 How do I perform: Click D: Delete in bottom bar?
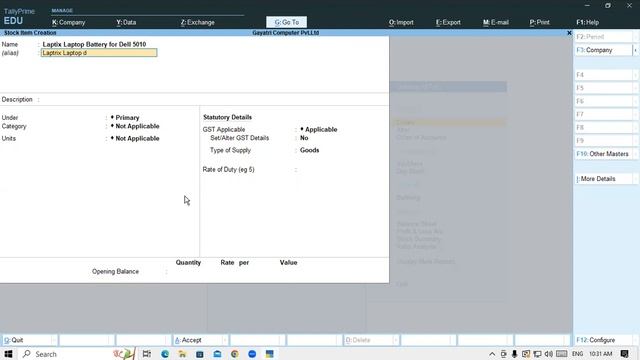(371, 340)
